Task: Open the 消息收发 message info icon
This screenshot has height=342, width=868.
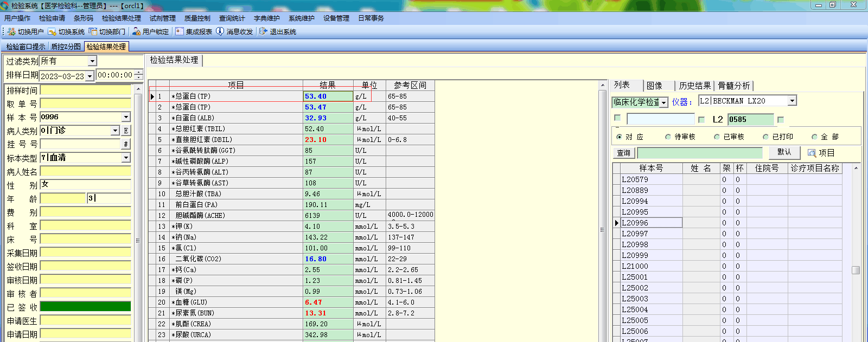Action: pos(220,31)
